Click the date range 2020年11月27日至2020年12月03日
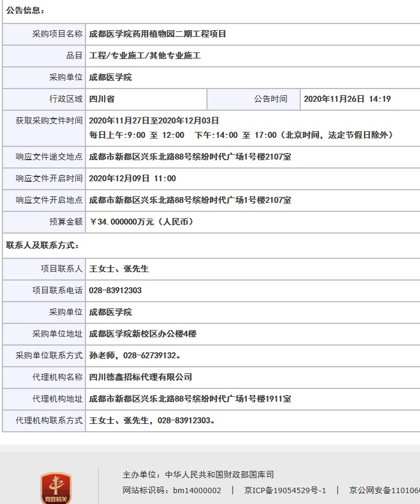The width and height of the screenshot is (420, 504). click(154, 120)
